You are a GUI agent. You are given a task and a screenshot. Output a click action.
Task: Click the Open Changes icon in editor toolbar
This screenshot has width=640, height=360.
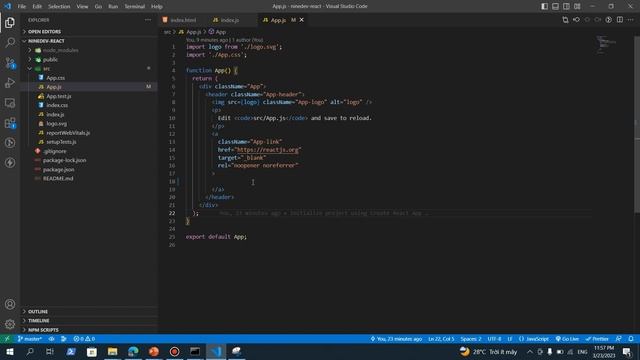[x=565, y=20]
